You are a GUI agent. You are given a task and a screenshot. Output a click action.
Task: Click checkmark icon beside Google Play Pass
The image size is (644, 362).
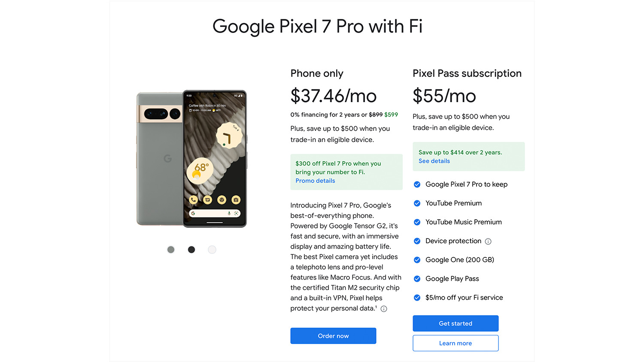click(417, 279)
